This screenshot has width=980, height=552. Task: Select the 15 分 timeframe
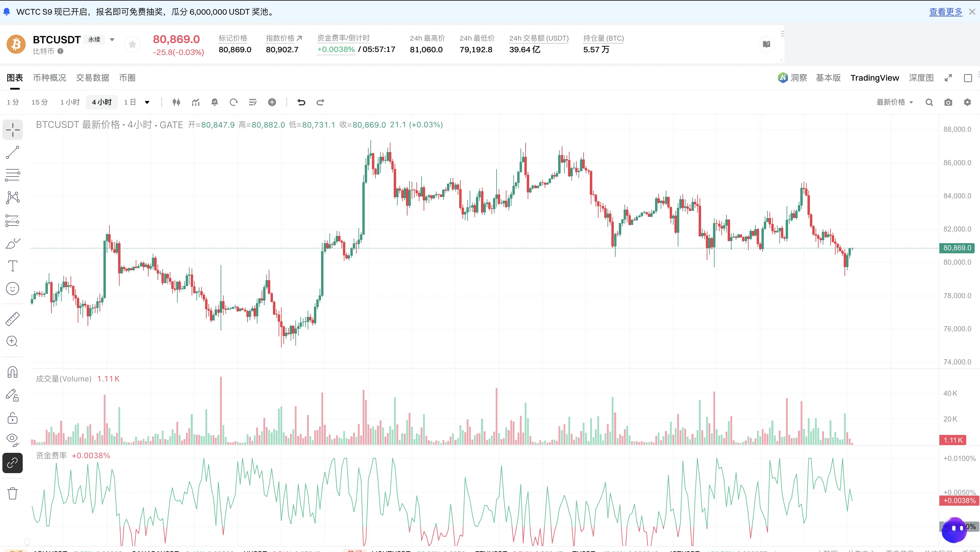[x=39, y=102]
